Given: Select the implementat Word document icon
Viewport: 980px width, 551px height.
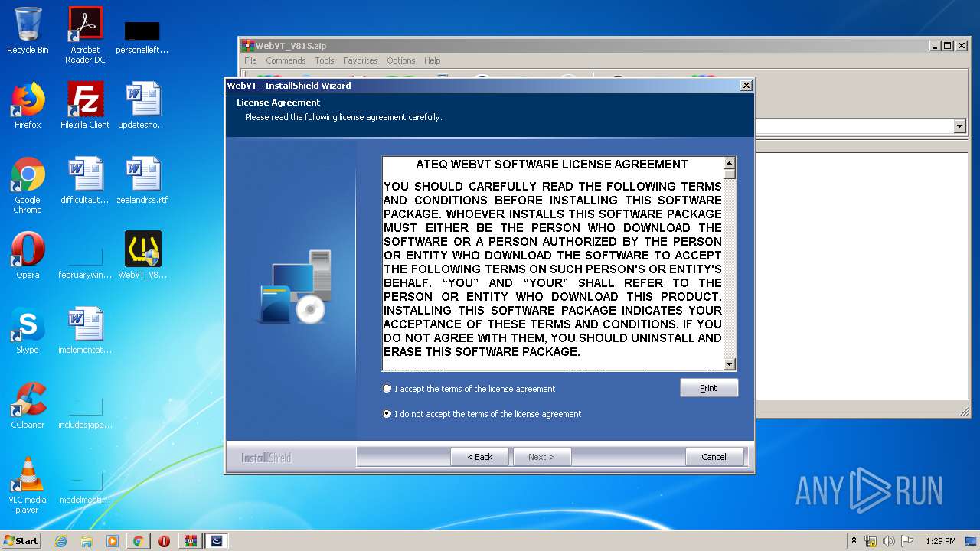Looking at the screenshot, I should click(x=85, y=331).
